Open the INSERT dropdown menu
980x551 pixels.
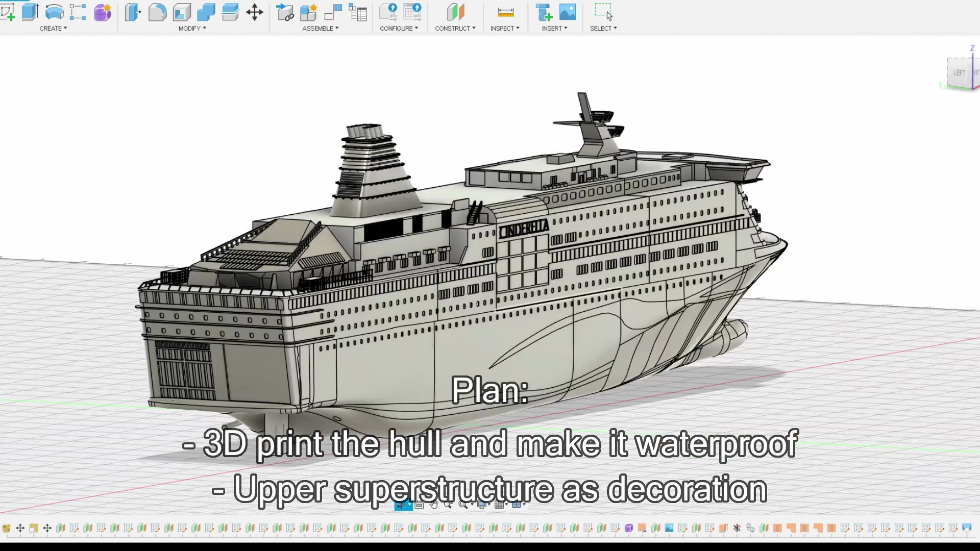tap(554, 29)
